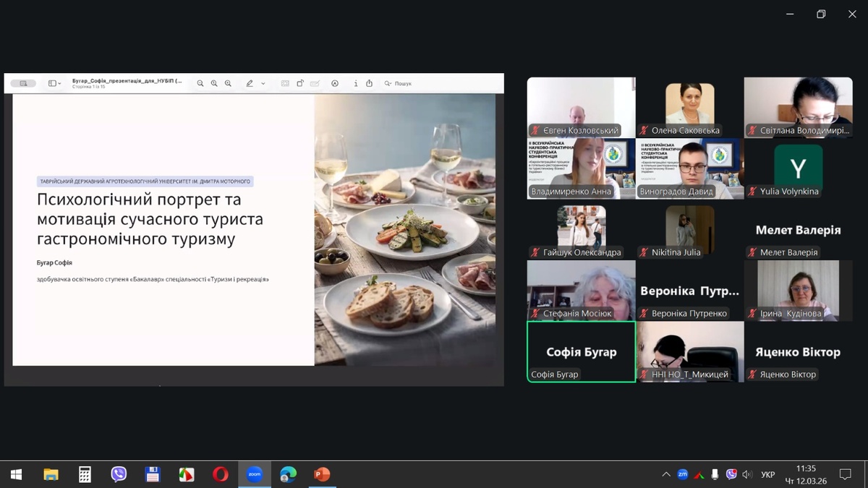Click the share icon in Preview toolbar
Viewport: 868px width, 488px height.
coord(369,84)
